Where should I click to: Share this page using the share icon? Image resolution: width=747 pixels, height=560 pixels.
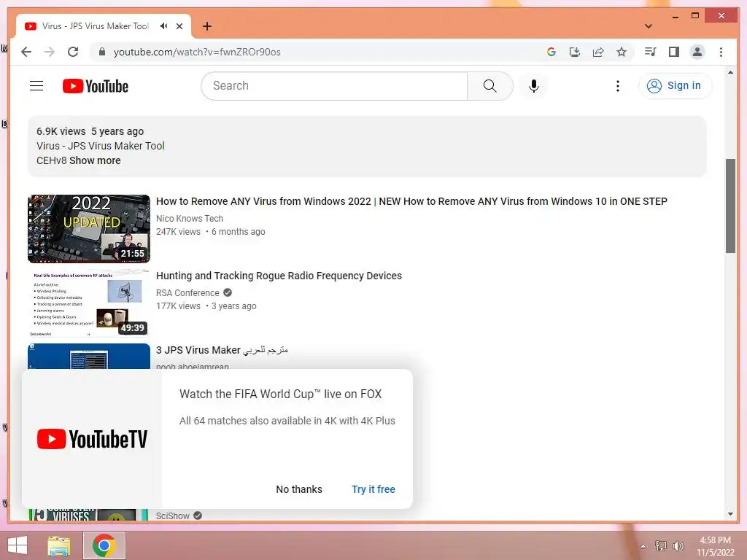[x=598, y=52]
